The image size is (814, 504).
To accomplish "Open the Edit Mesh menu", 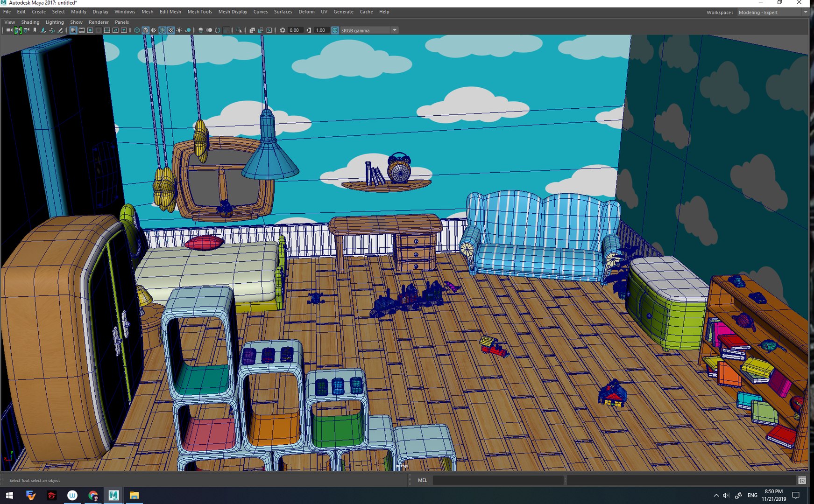I will pos(170,12).
